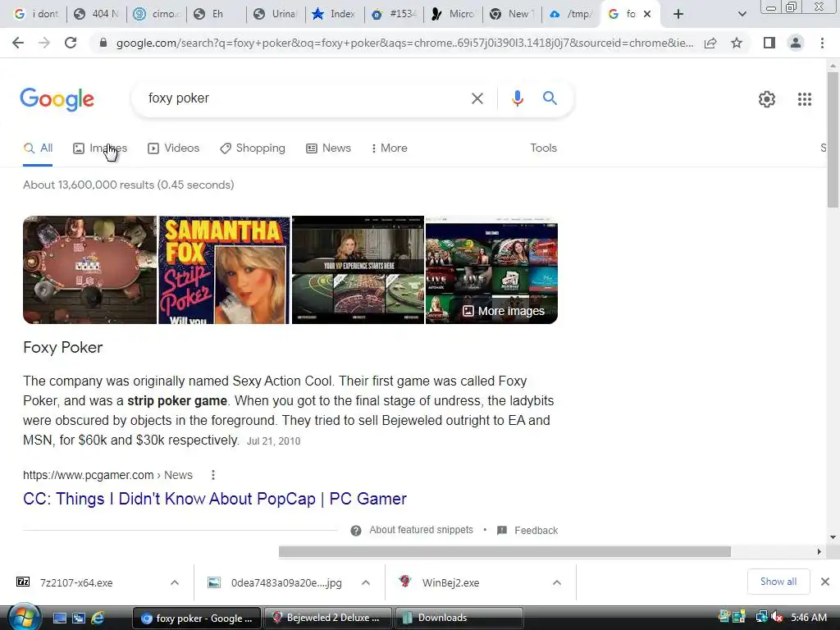Viewport: 840px width, 630px height.
Task: Click the About featured snippets question icon
Action: pos(356,531)
